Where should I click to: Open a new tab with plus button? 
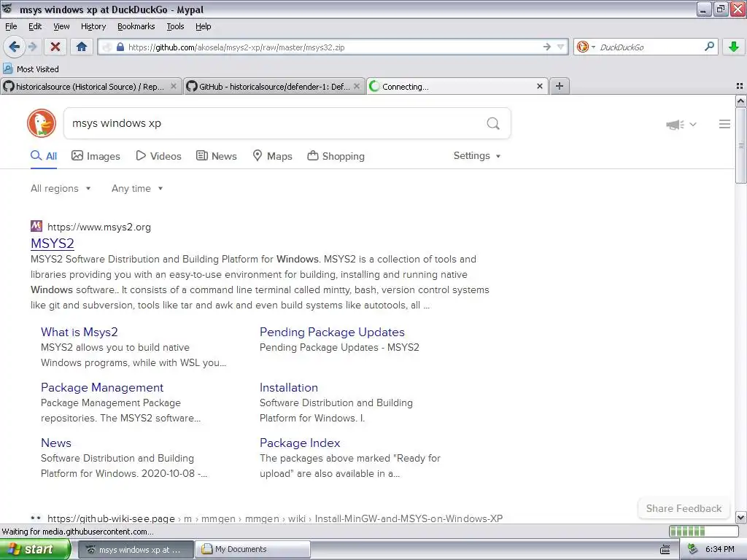(x=560, y=86)
